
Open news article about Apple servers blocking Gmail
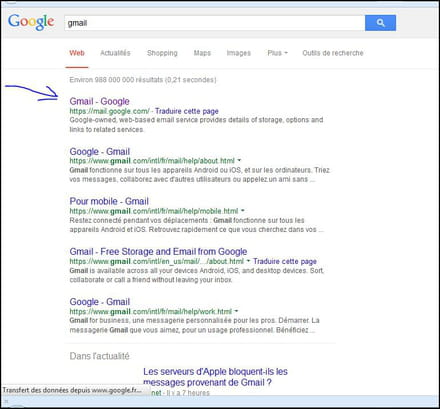[215, 377]
